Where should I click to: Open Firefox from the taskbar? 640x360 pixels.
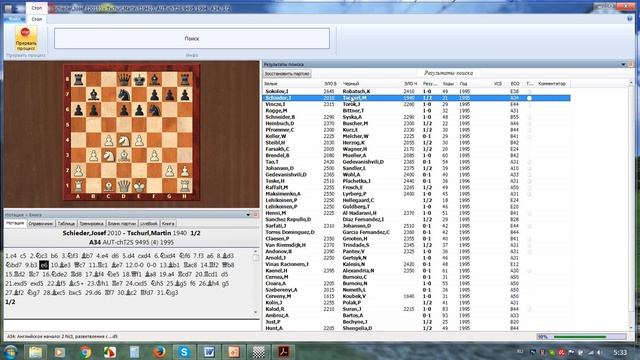click(159, 352)
